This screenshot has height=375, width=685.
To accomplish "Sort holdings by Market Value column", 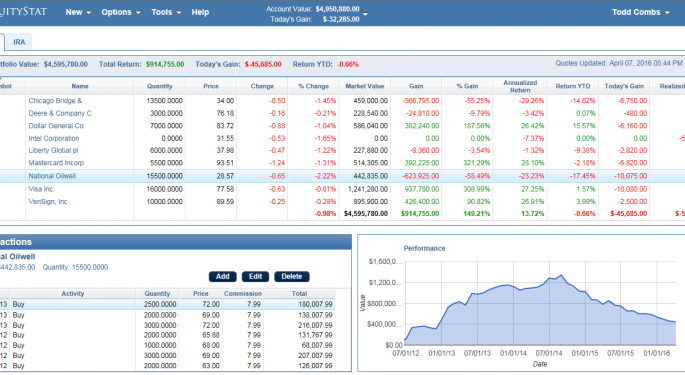I will coord(365,86).
